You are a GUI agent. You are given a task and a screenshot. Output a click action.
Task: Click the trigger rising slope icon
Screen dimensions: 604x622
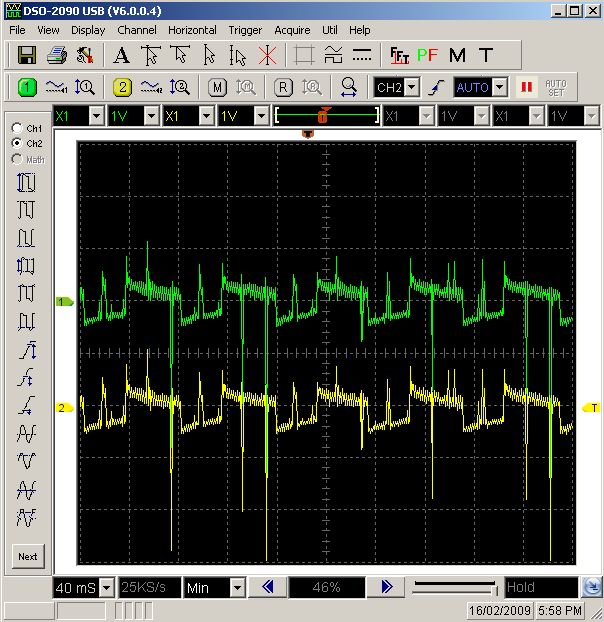point(436,87)
